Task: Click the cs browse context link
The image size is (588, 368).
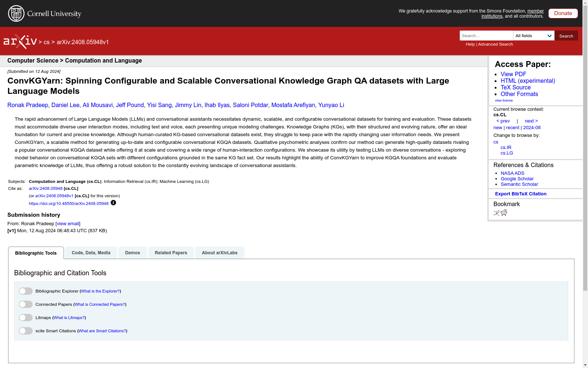Action: (x=496, y=142)
